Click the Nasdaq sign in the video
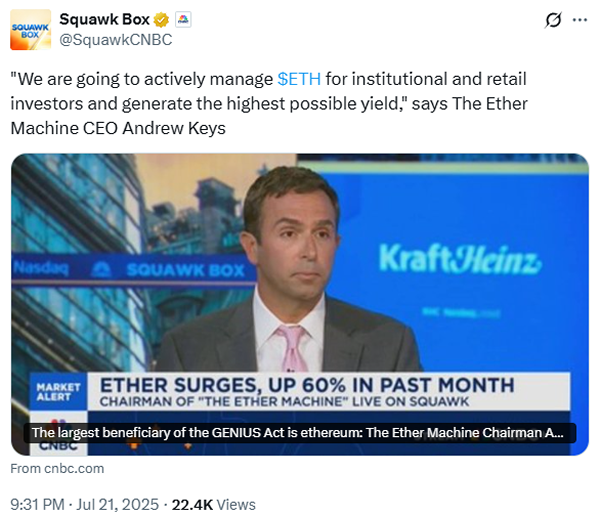This screenshot has width=600, height=516. (38, 268)
